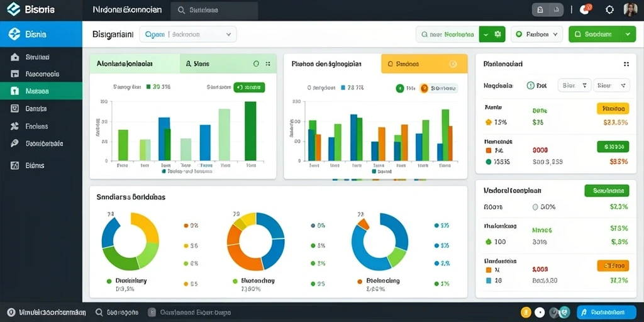Toggle the legend marker below the second bar chart

374,172
